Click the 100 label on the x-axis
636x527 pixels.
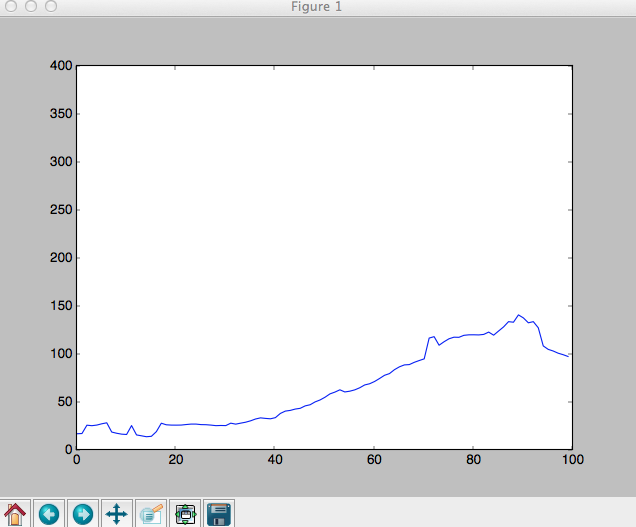[x=571, y=461]
